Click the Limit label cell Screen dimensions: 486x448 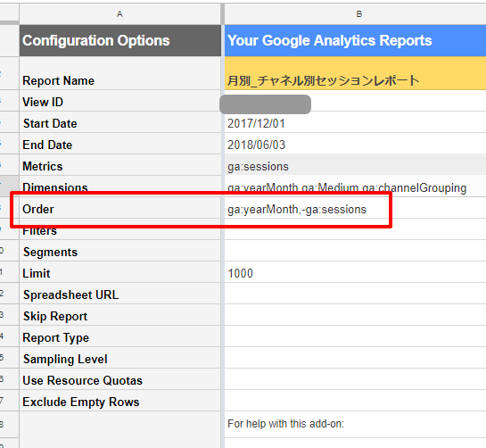(x=120, y=272)
